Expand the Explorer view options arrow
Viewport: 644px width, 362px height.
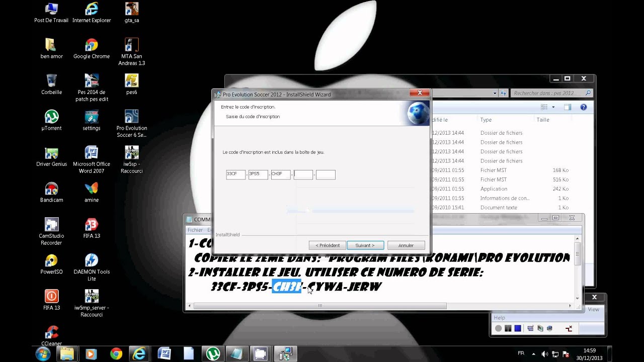point(553,107)
